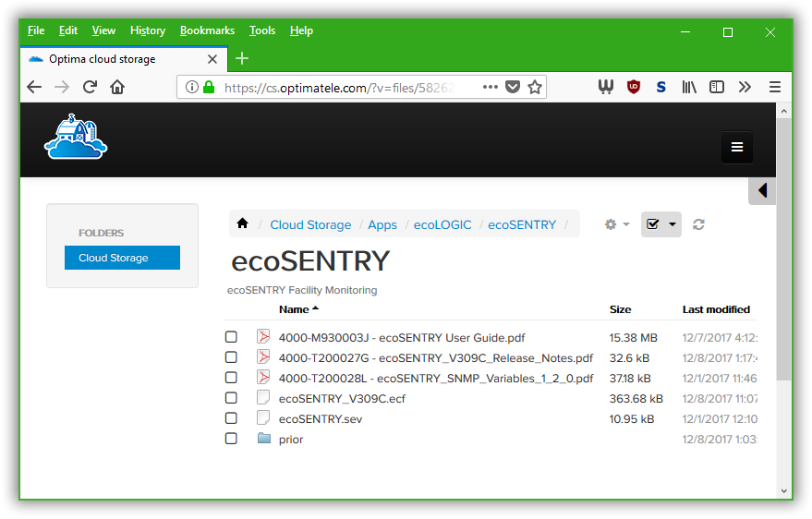Open a new browser tab
The width and height of the screenshot is (812, 519).
tap(242, 58)
